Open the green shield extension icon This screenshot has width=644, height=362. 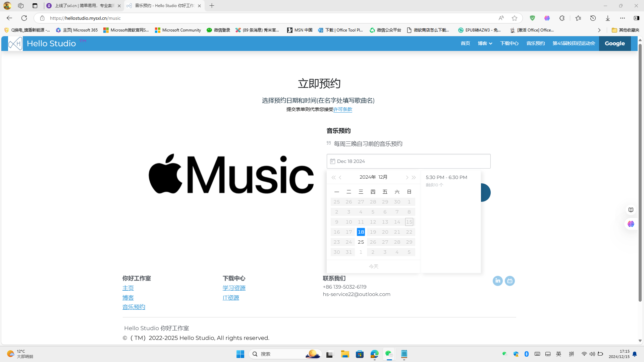[532, 18]
